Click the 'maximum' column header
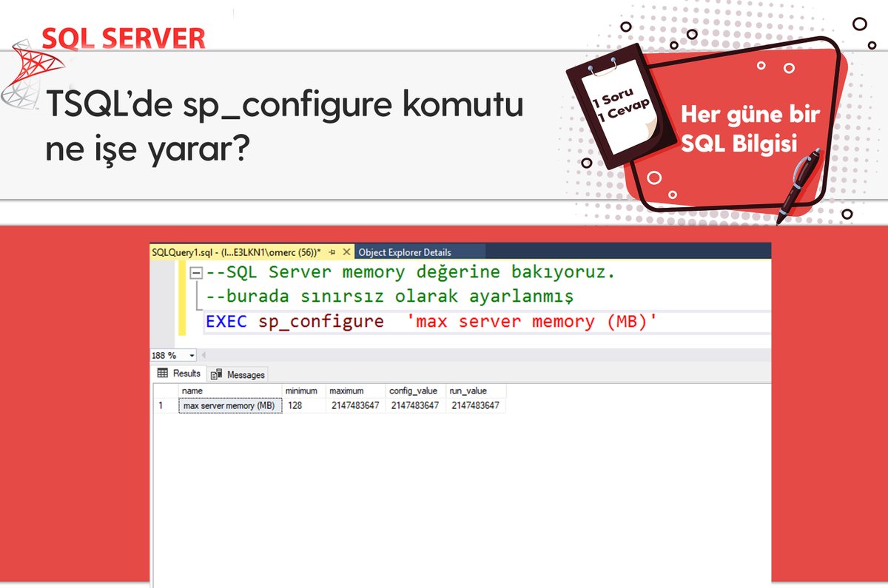 click(x=355, y=391)
